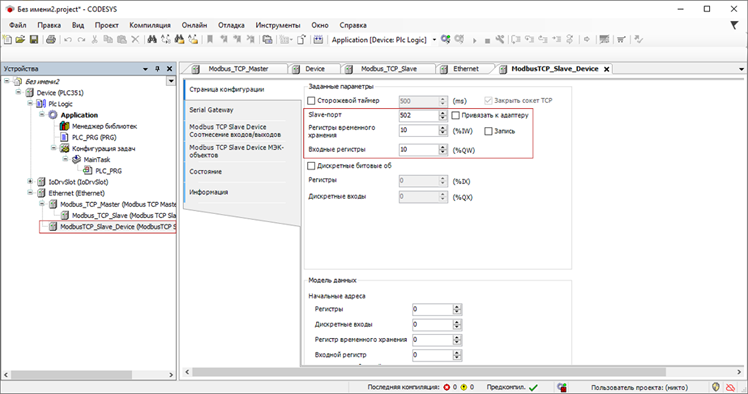Click the precompile green checkmark in status bar
The height and width of the screenshot is (394, 748).
(x=533, y=387)
